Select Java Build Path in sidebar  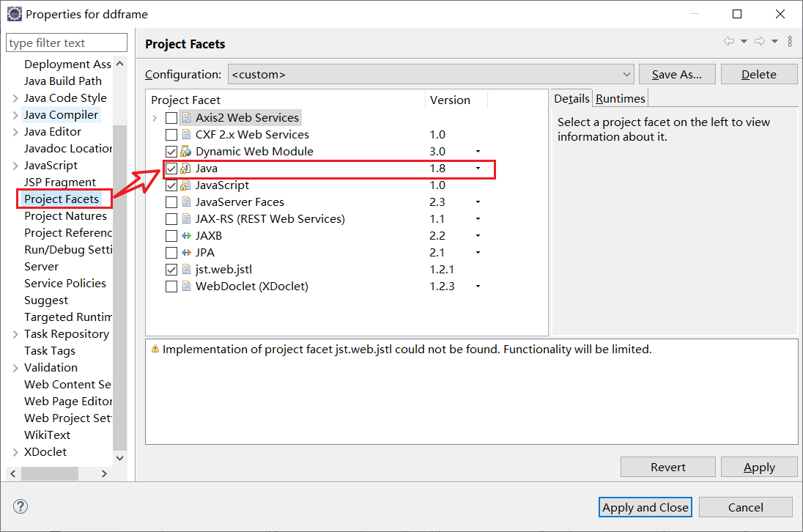63,81
